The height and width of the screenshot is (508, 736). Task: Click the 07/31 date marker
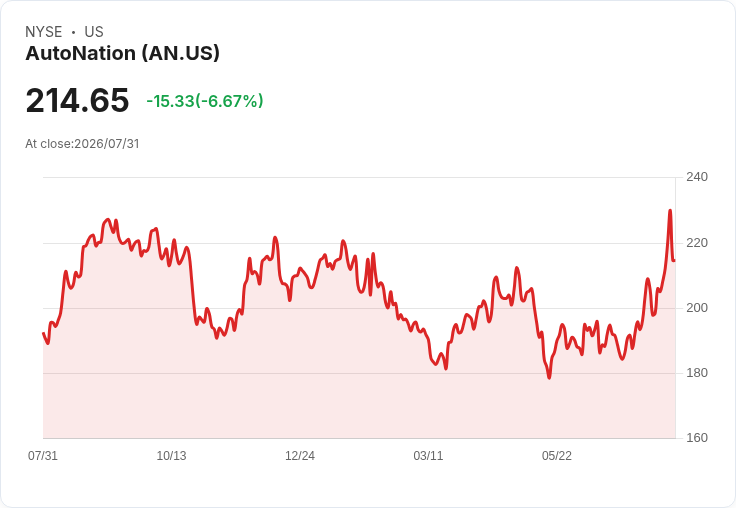[43, 455]
